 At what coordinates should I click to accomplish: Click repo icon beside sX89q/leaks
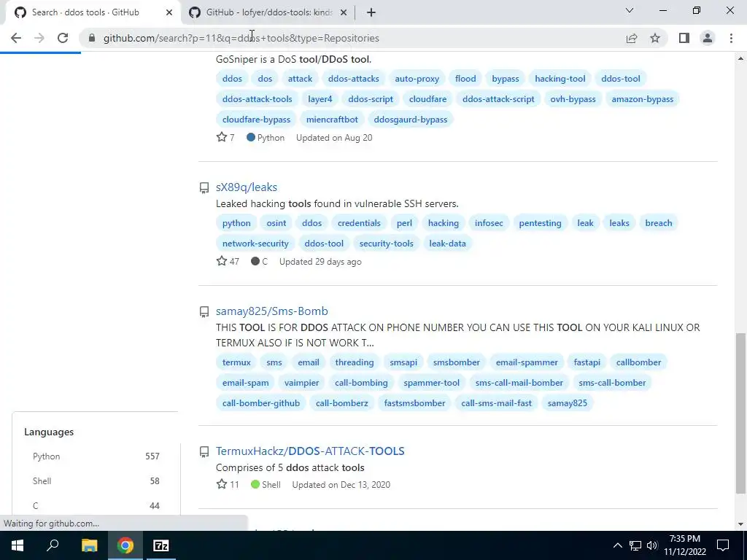click(204, 187)
